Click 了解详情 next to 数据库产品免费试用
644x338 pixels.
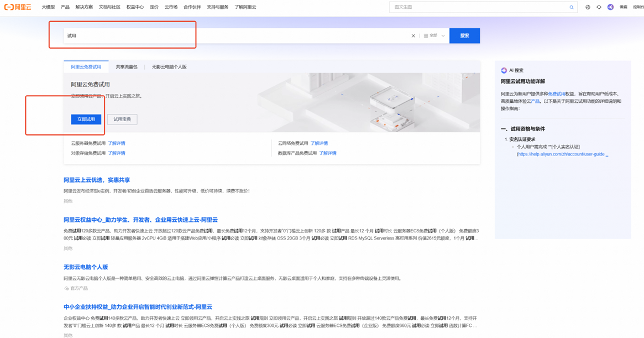[328, 153]
